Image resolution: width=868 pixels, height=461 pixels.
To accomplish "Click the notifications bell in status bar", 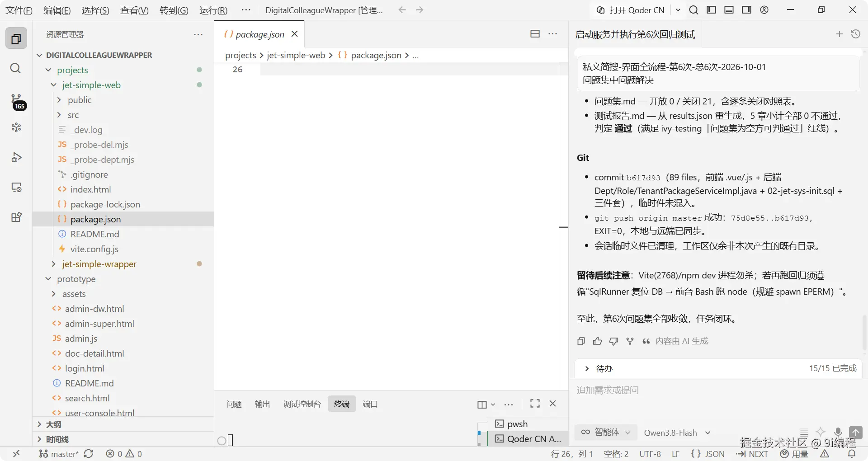I will pos(852,454).
